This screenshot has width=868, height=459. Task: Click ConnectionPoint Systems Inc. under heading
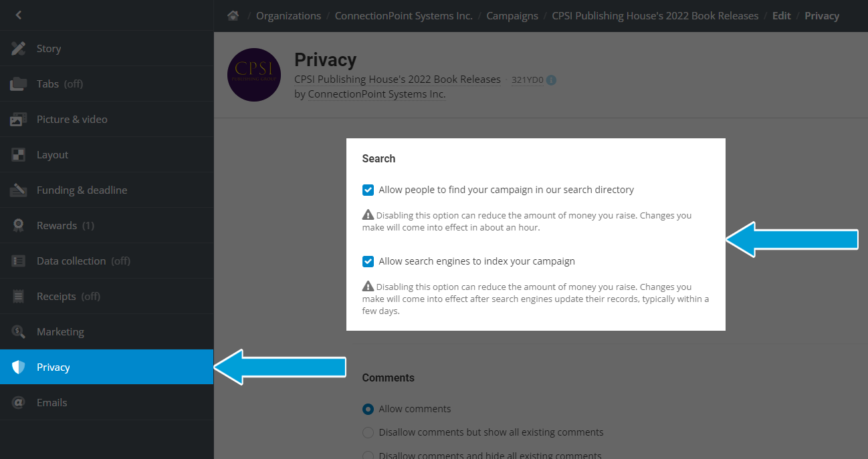[376, 94]
